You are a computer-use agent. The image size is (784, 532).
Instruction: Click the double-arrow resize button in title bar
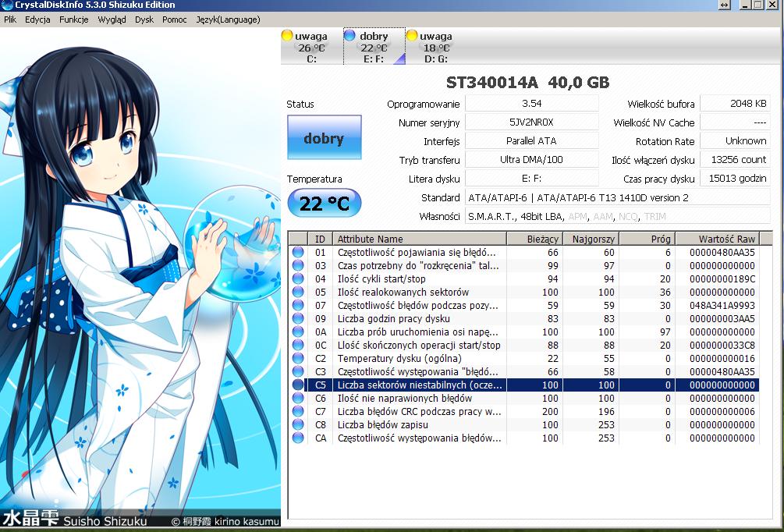point(725,5)
